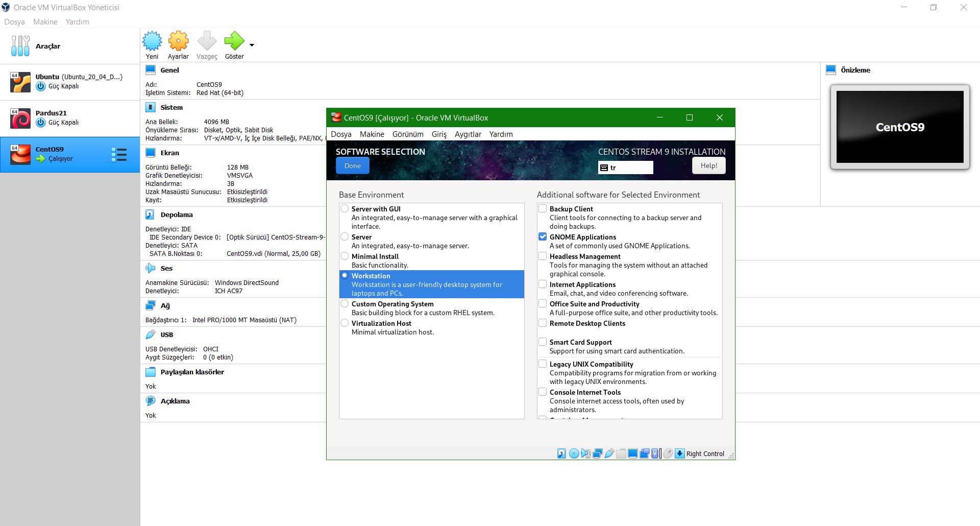Screen dimensions: 980x526
Task: Open the Giriş menu in the CentOS9 window
Action: point(439,134)
